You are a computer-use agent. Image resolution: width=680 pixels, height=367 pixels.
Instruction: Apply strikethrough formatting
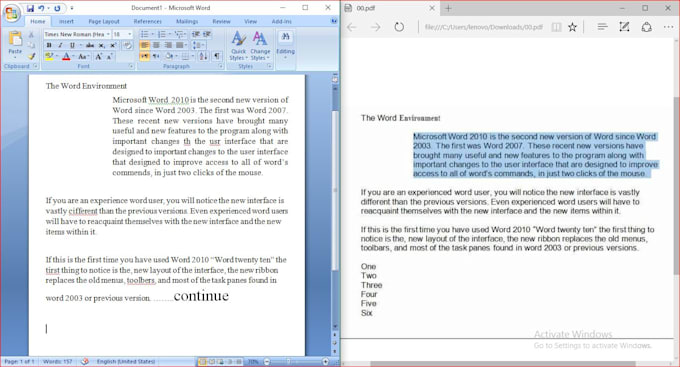pos(90,45)
